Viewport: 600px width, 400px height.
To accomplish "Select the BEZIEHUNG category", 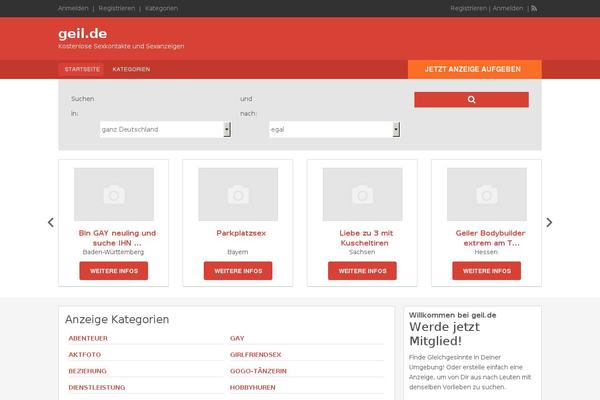I will [88, 371].
